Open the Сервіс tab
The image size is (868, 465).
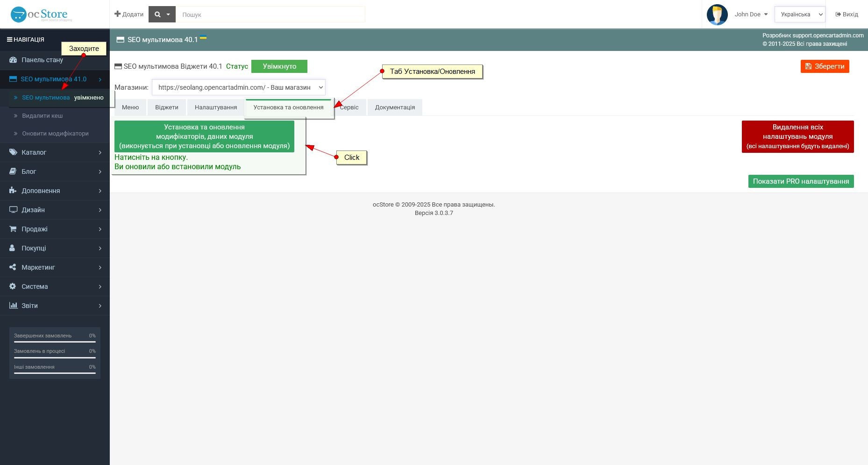349,107
